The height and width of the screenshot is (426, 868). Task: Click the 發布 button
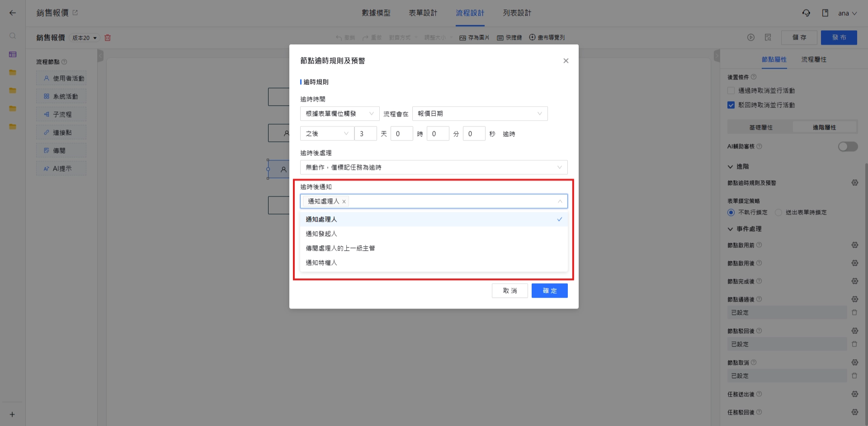[839, 37]
